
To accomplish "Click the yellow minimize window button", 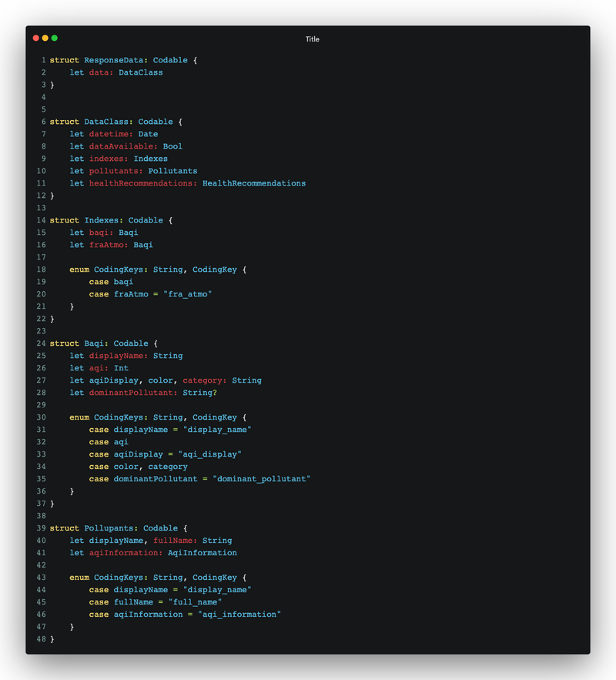I will click(x=45, y=38).
